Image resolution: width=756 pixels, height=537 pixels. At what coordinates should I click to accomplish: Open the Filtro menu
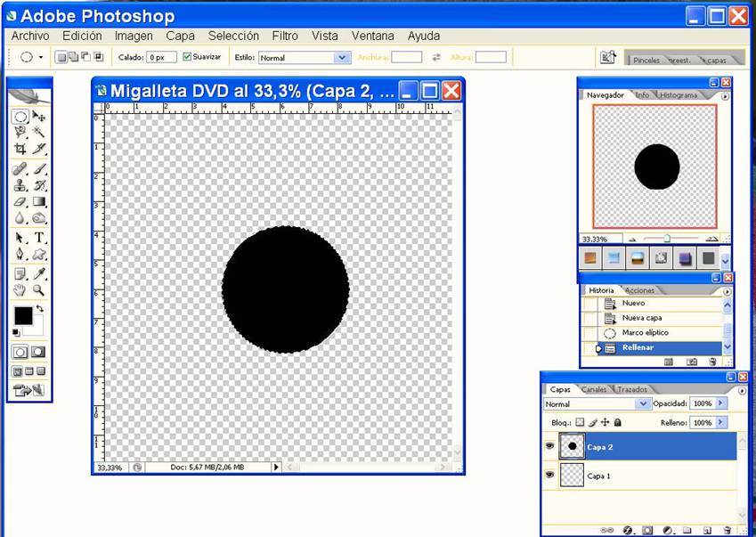(285, 37)
